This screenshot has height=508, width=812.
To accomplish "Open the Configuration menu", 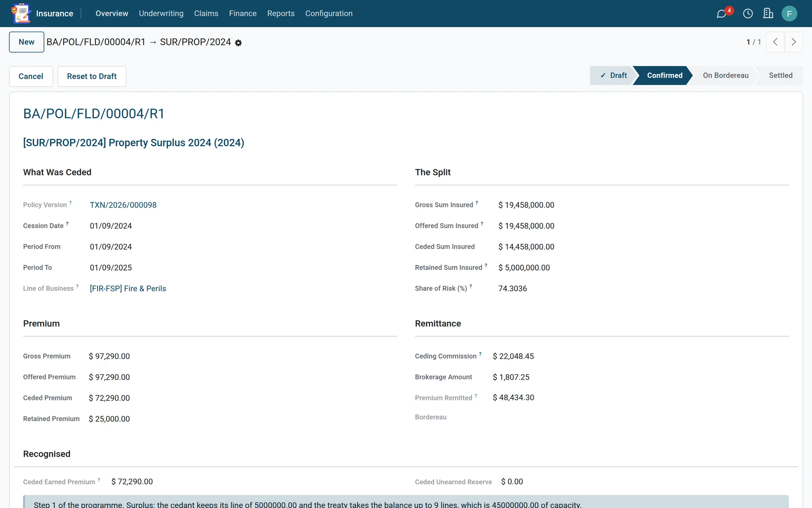I will [329, 14].
